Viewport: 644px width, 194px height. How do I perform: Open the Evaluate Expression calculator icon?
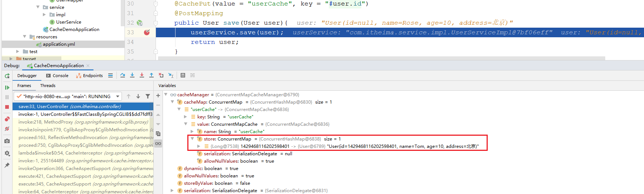pos(183,75)
